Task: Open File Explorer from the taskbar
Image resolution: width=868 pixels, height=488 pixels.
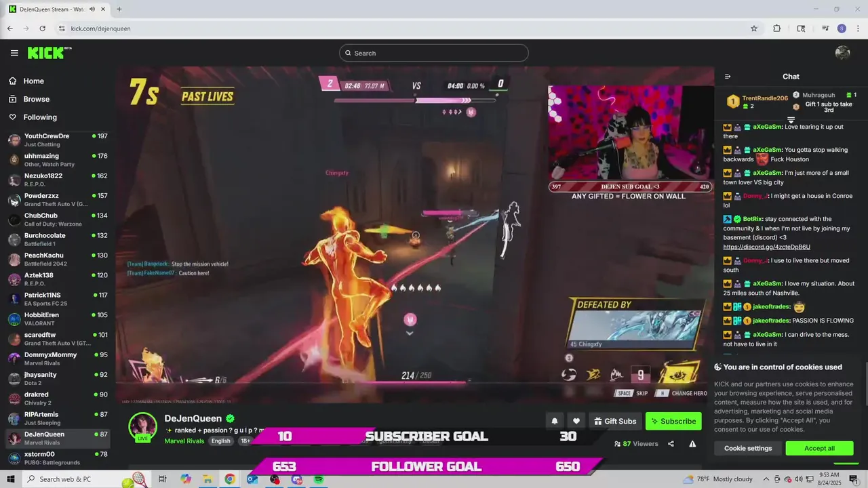Action: coord(208,479)
